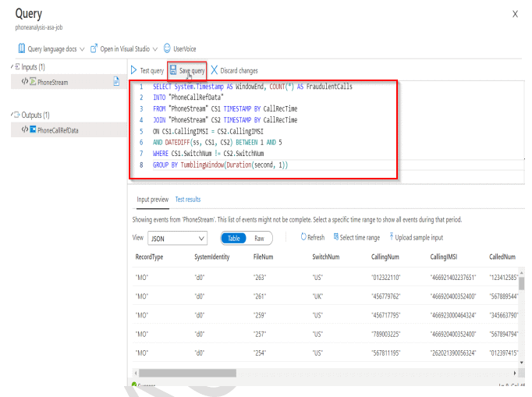532x397 pixels.
Task: Click Upload sample input
Action: tap(419, 238)
